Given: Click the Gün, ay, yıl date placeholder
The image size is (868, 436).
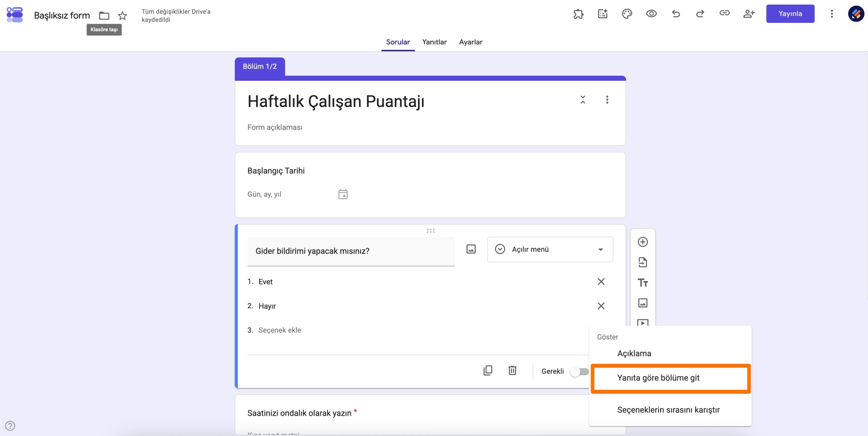Looking at the screenshot, I should [264, 194].
